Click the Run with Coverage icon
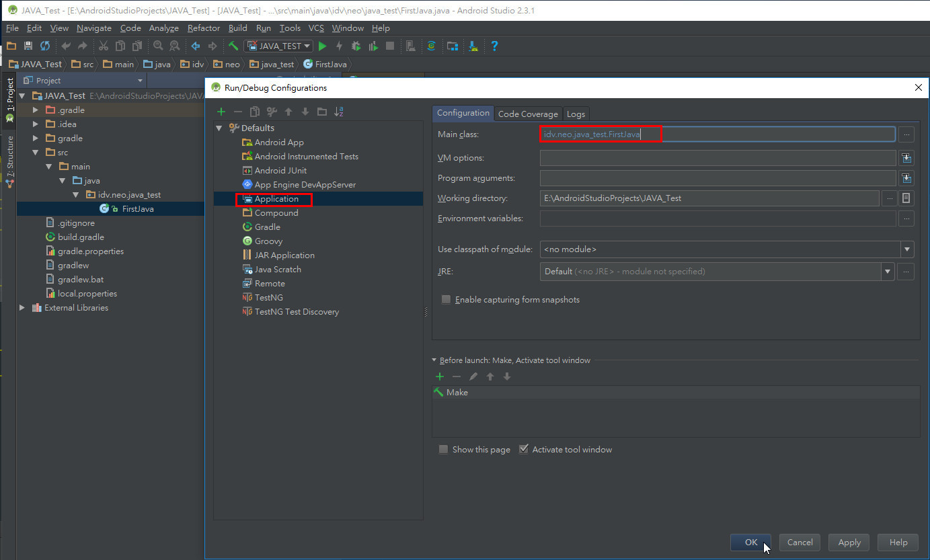This screenshot has height=560, width=930. (x=373, y=46)
